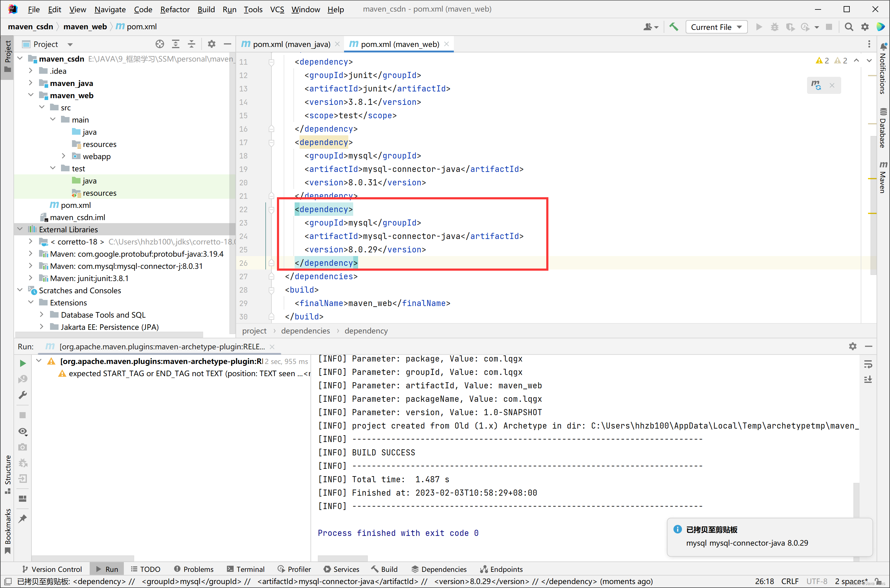Click the CRLF line separator status

(x=790, y=581)
